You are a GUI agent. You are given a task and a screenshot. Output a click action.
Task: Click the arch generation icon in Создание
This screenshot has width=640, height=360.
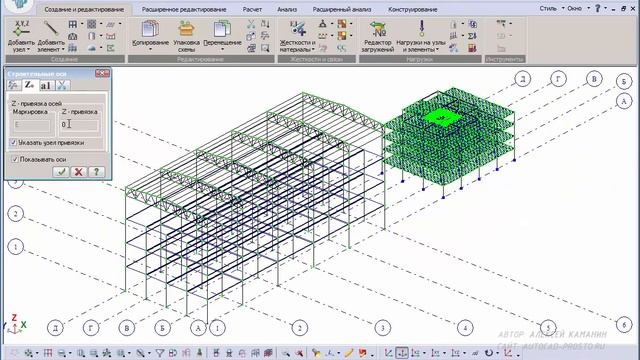coord(73,36)
